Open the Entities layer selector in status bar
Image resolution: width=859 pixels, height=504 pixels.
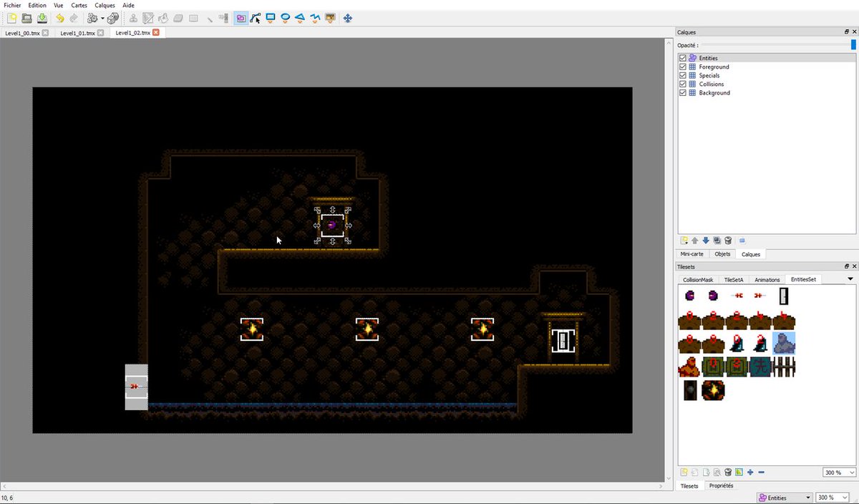(784, 498)
